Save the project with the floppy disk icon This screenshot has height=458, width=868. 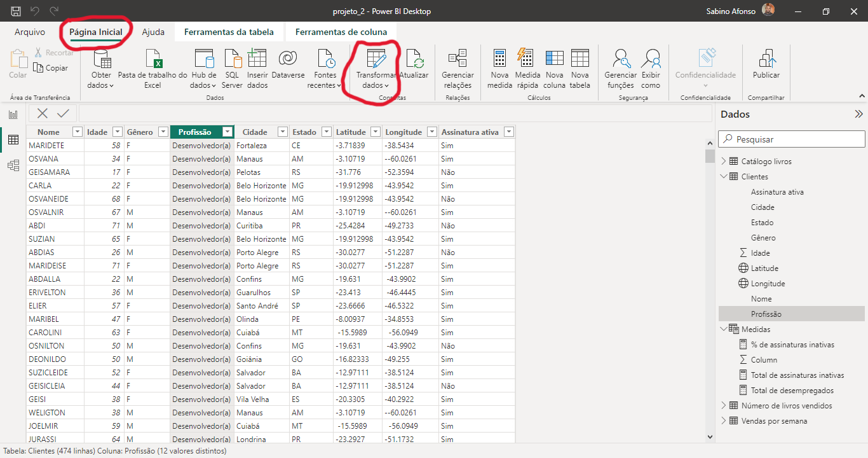pos(15,11)
